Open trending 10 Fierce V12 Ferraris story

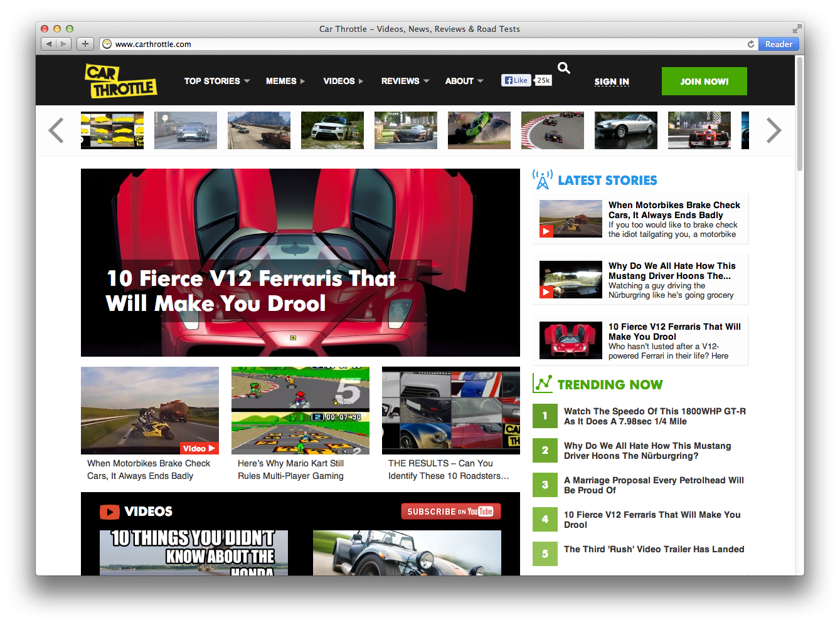652,520
